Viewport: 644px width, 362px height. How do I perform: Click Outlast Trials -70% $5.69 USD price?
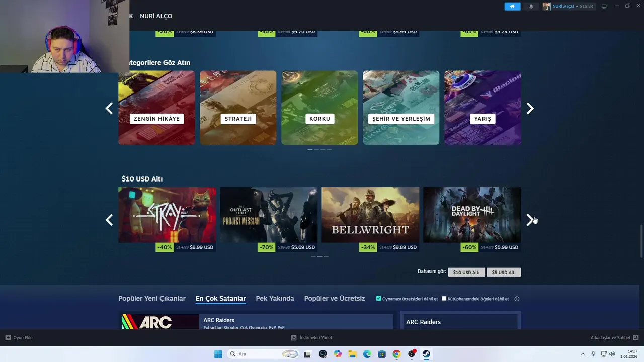287,247
